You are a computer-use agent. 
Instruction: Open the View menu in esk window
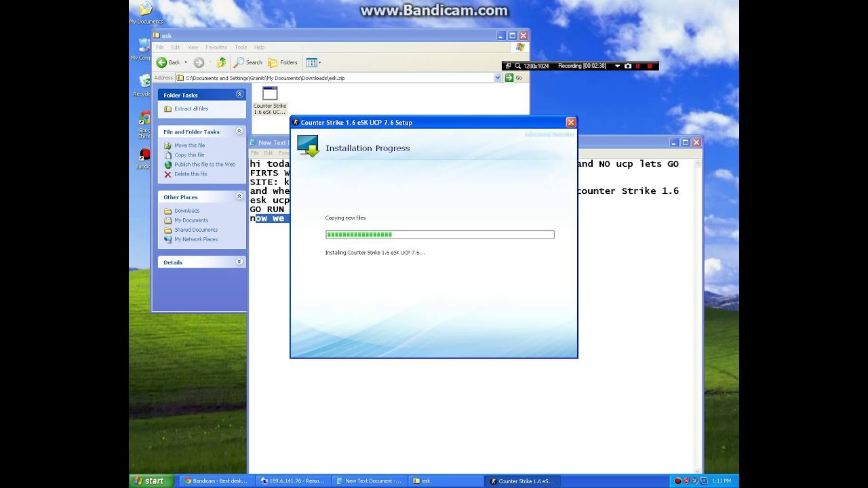pyautogui.click(x=193, y=47)
